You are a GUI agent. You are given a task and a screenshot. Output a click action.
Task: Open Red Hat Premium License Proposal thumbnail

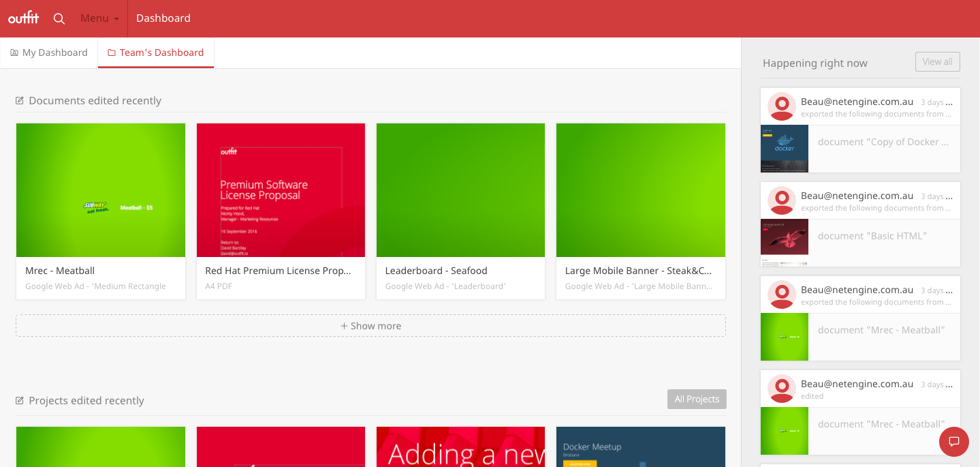[x=281, y=190]
